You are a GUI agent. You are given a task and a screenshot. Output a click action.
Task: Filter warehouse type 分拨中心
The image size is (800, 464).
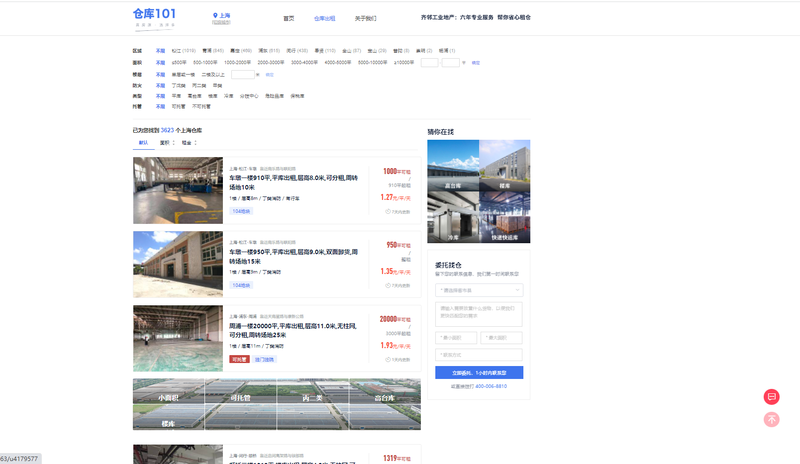click(249, 96)
